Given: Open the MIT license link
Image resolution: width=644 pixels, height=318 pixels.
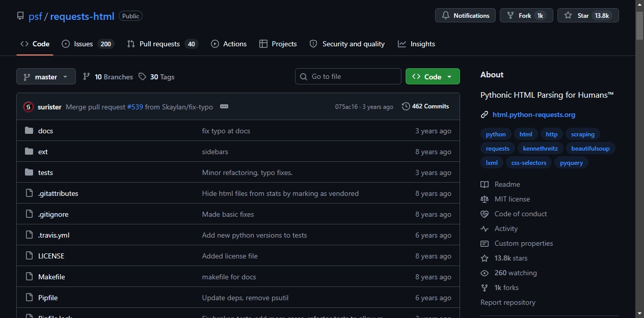Looking at the screenshot, I should [505, 199].
